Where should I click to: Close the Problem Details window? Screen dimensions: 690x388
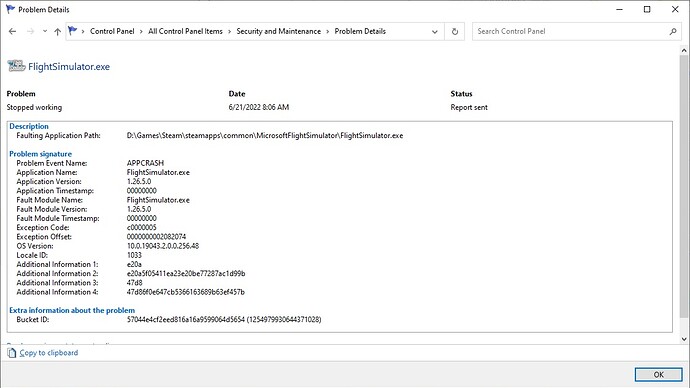675,9
